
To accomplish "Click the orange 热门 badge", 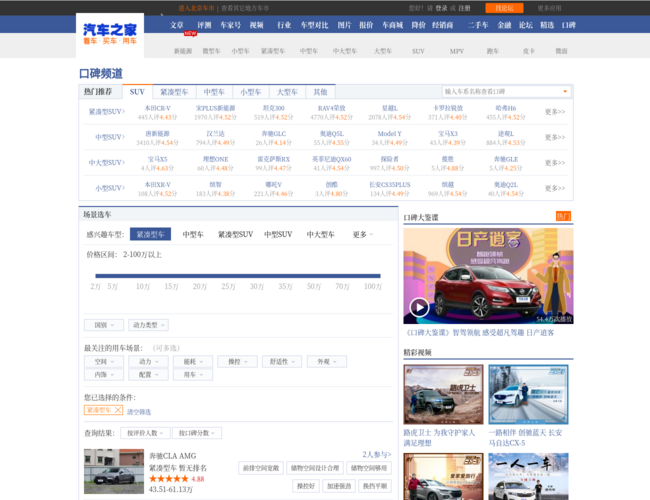I will click(x=563, y=216).
